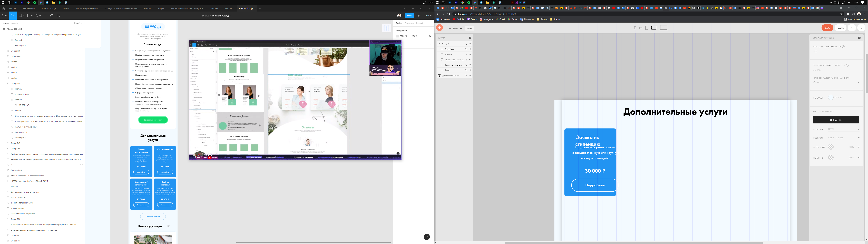
Task: Zoom in with the plus icon next to 140%
Action: (x=461, y=28)
